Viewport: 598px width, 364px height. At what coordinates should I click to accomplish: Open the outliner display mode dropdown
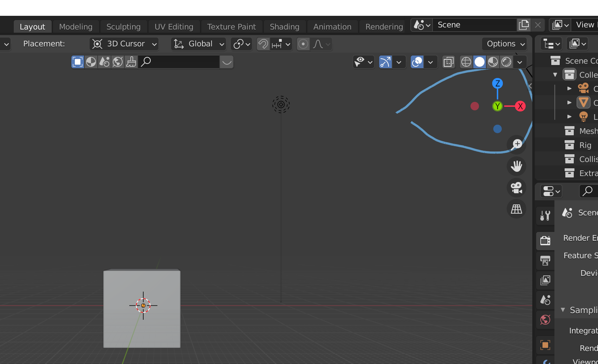578,44
